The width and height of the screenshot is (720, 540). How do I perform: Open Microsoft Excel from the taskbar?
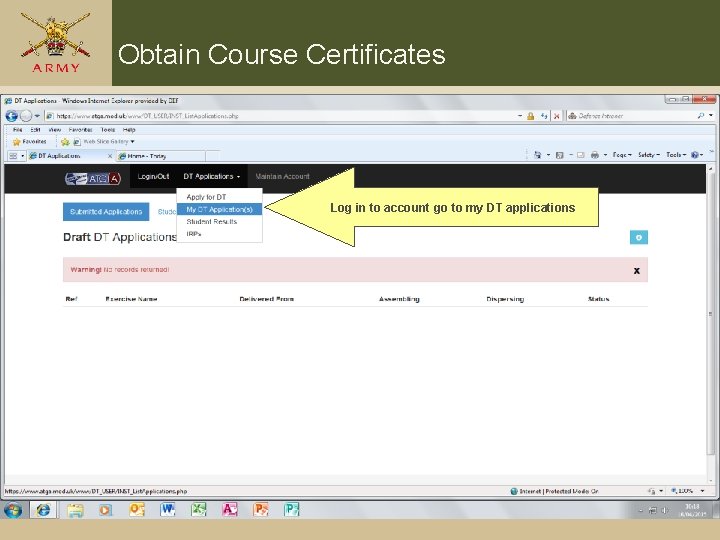[199, 510]
